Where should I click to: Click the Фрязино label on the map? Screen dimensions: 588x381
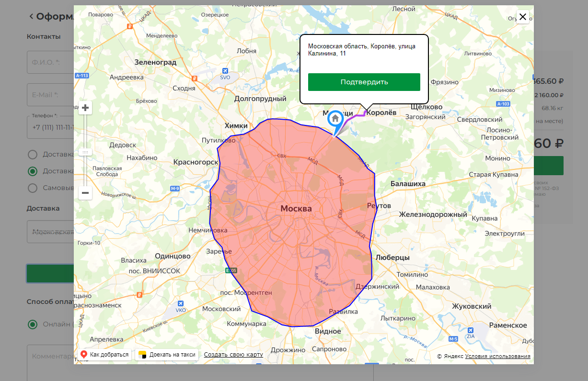[444, 82]
